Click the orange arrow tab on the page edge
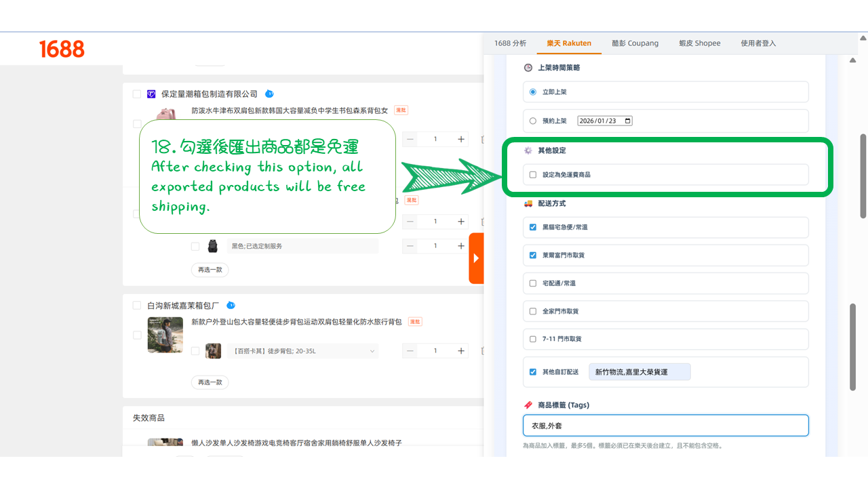This screenshot has height=488, width=868. pyautogui.click(x=477, y=258)
